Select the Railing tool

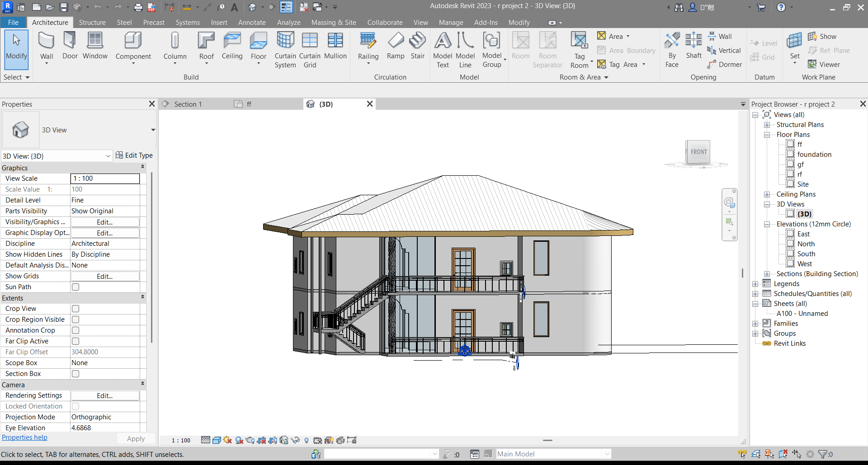click(x=368, y=48)
